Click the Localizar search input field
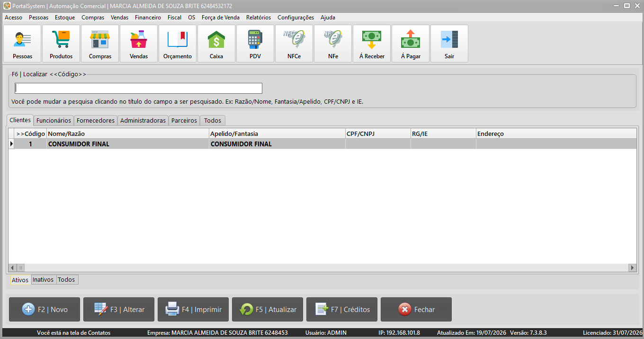Image resolution: width=644 pixels, height=339 pixels. pos(138,89)
